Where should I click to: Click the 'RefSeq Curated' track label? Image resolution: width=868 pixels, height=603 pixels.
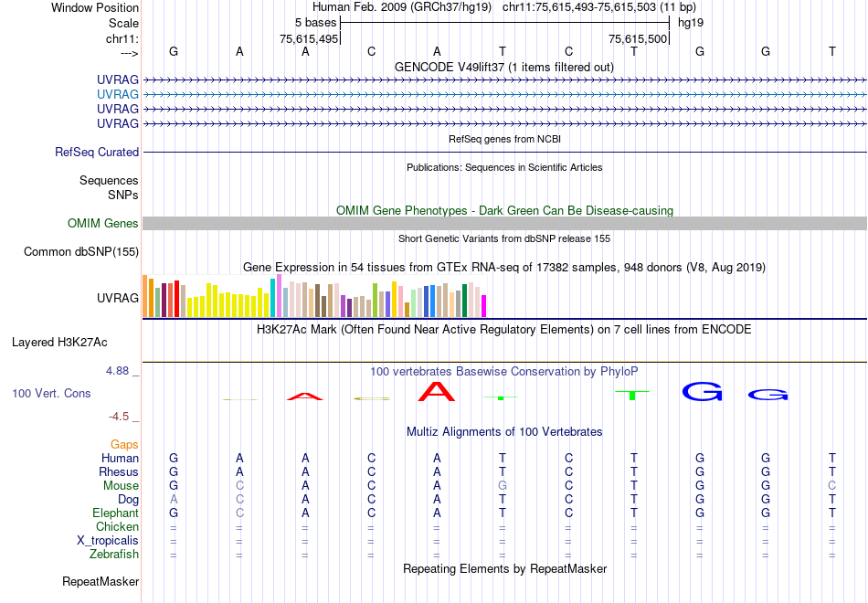click(96, 152)
